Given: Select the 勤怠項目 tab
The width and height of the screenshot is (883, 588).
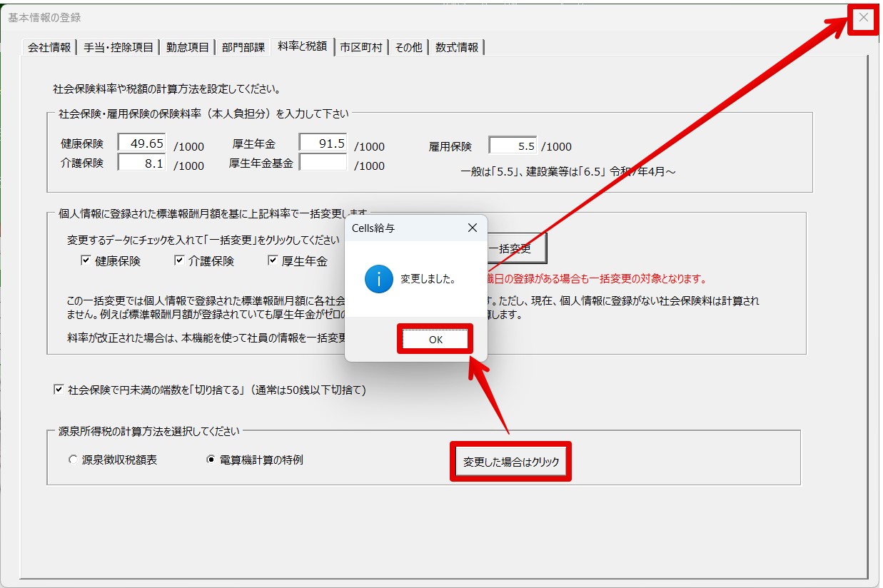Looking at the screenshot, I should pos(188,48).
